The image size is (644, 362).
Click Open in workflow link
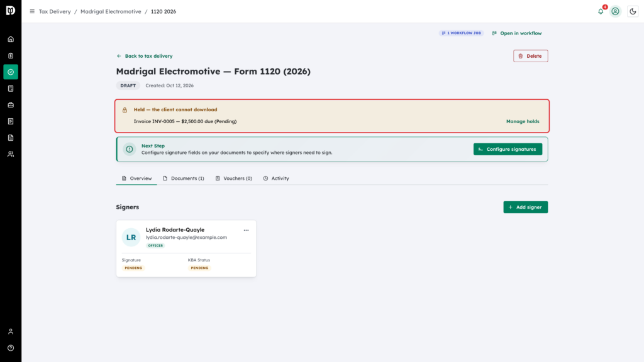517,33
